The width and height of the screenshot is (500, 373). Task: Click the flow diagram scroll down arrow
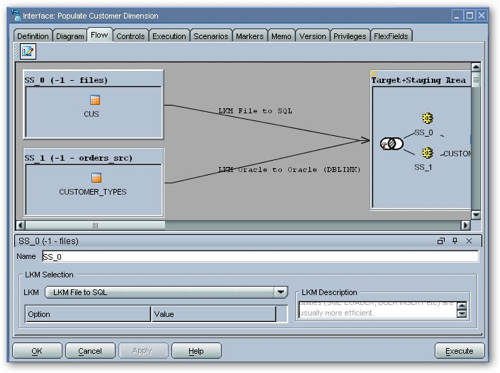pos(476,215)
